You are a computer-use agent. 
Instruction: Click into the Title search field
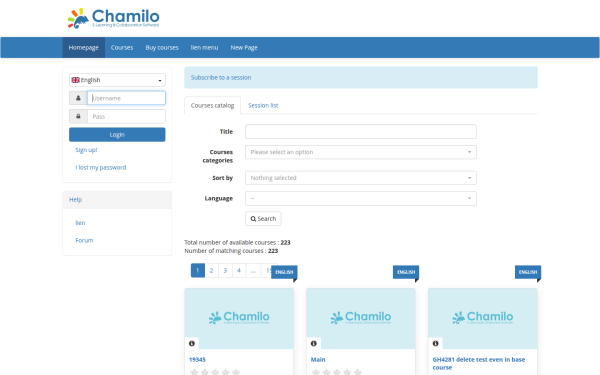click(x=361, y=131)
